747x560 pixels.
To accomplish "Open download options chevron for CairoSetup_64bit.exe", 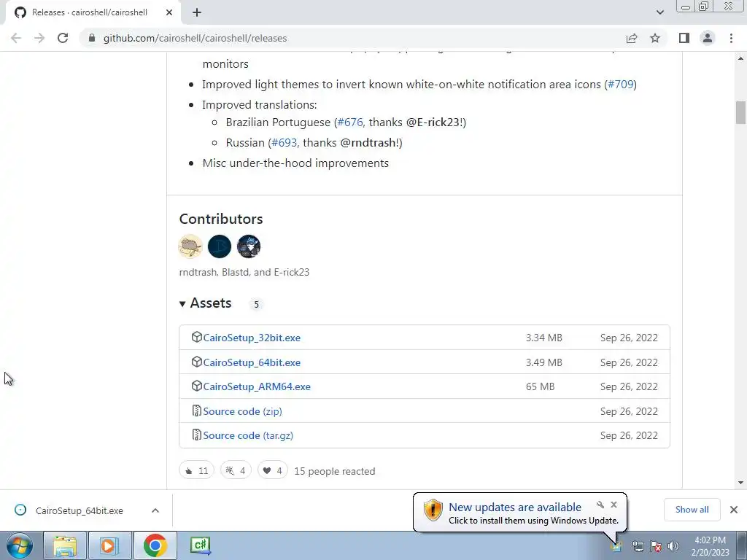I will 155,510.
